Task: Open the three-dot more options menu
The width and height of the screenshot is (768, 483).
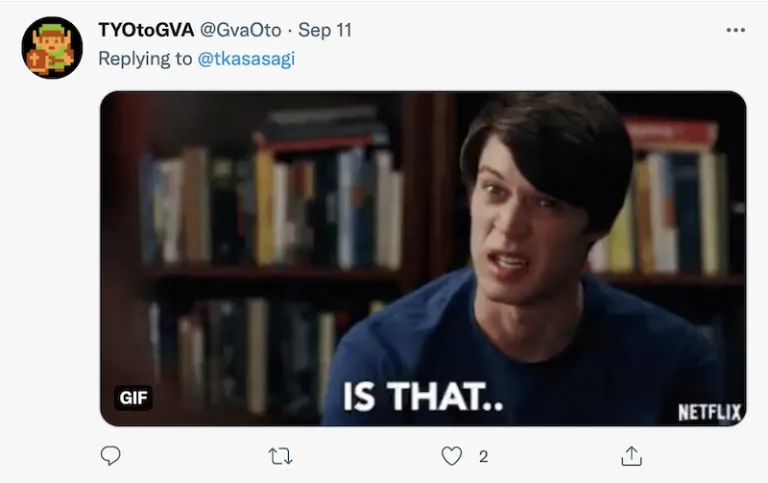Action: pos(736,30)
